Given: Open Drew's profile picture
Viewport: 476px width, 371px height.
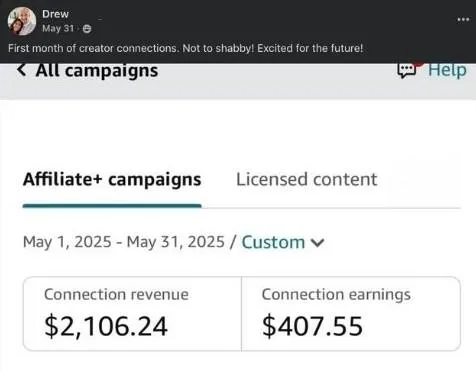Looking at the screenshot, I should tap(22, 21).
